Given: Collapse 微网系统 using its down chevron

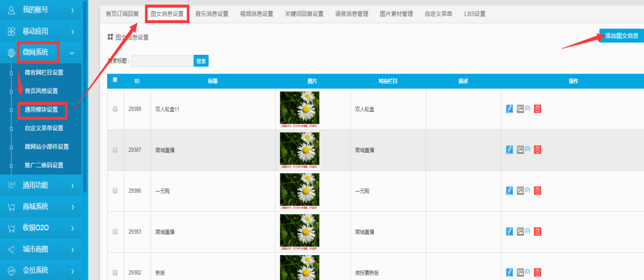Looking at the screenshot, I should [72, 52].
